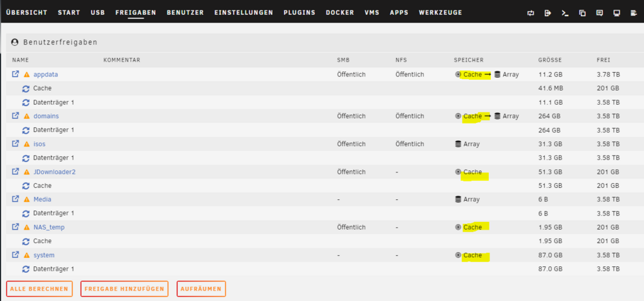Image resolution: width=644 pixels, height=301 pixels.
Task: Click refresh icon in Datenträger 1 row showing 11.1 GB
Action: pos(26,102)
